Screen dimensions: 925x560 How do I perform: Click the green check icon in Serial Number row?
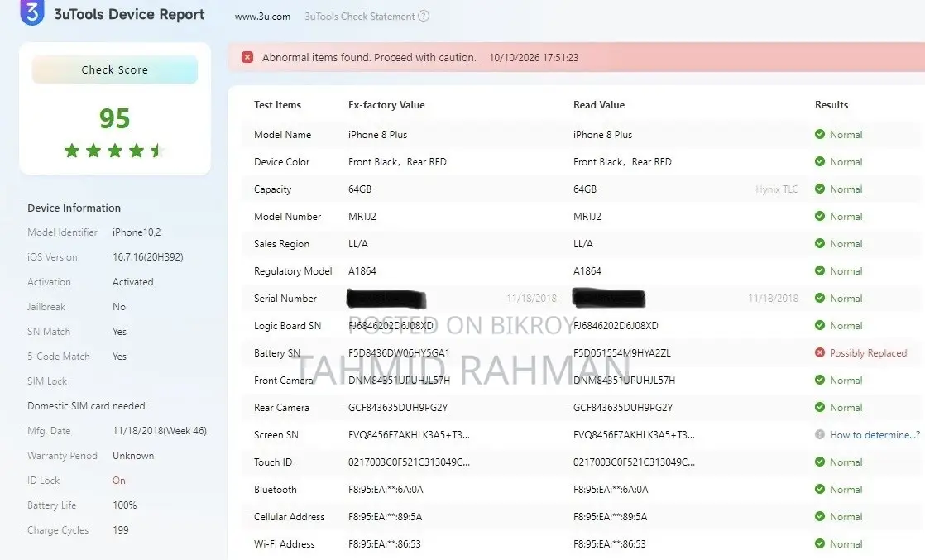819,298
